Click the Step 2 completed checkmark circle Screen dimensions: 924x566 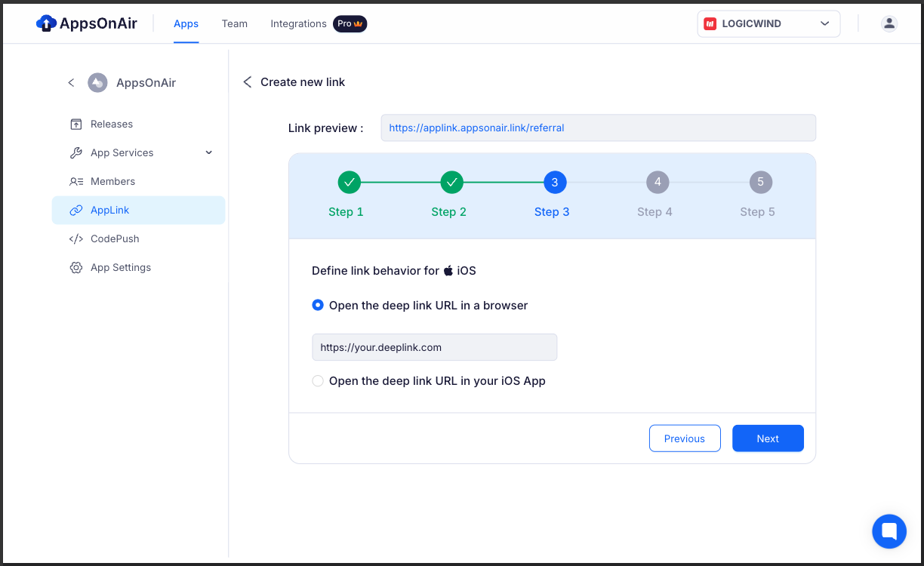[x=452, y=182]
